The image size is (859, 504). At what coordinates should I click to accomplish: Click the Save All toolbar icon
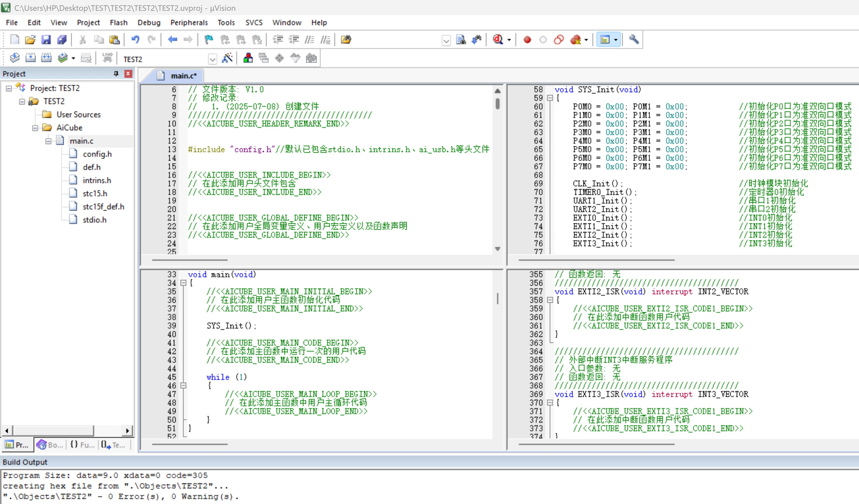pyautogui.click(x=62, y=40)
